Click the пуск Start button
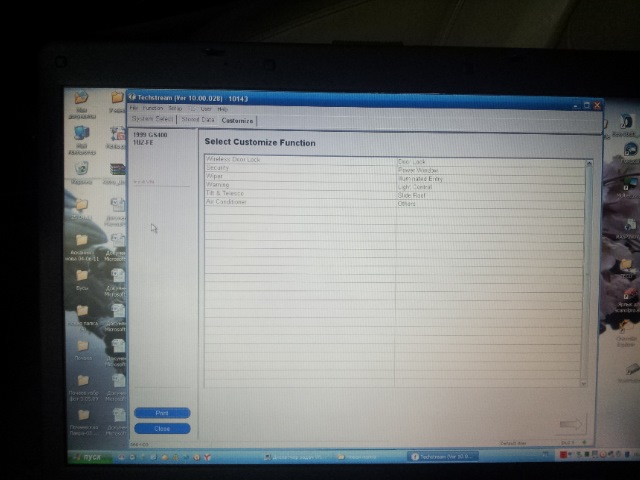 click(x=89, y=457)
